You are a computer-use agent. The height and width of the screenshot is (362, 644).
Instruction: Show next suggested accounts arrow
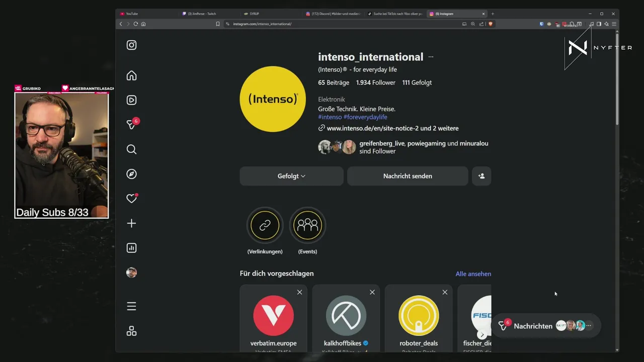482,335
